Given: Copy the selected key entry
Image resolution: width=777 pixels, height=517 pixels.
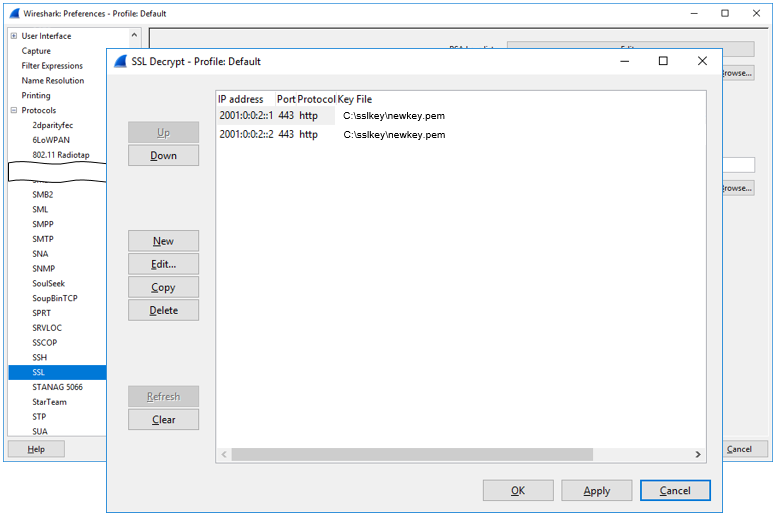Looking at the screenshot, I should point(164,287).
